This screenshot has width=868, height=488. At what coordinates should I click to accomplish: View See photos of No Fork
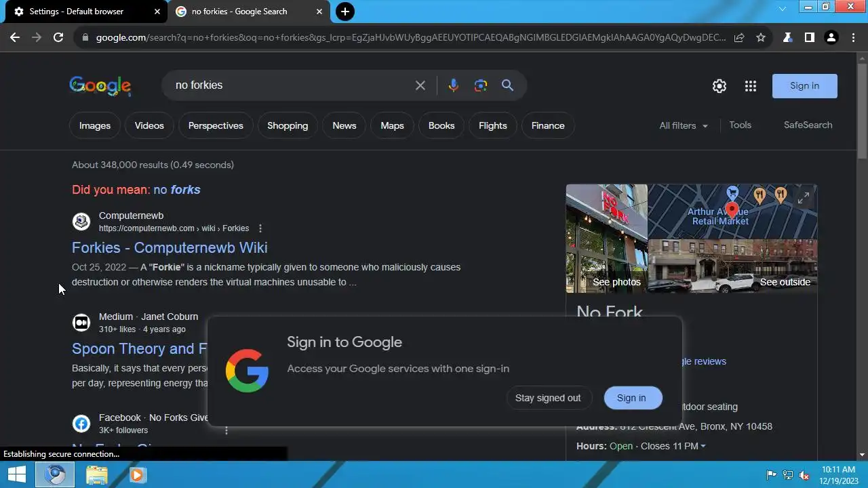coord(616,282)
